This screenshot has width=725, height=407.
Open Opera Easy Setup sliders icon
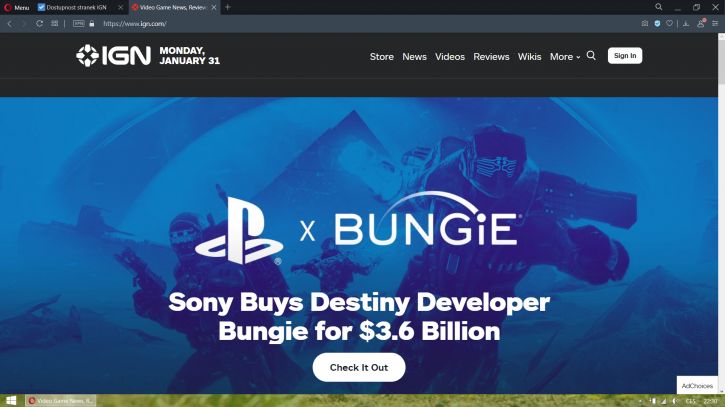click(715, 24)
